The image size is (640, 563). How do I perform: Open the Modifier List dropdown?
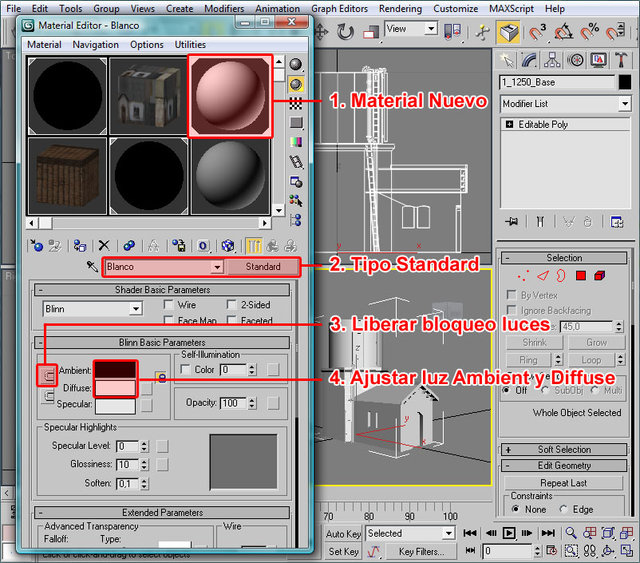624,103
